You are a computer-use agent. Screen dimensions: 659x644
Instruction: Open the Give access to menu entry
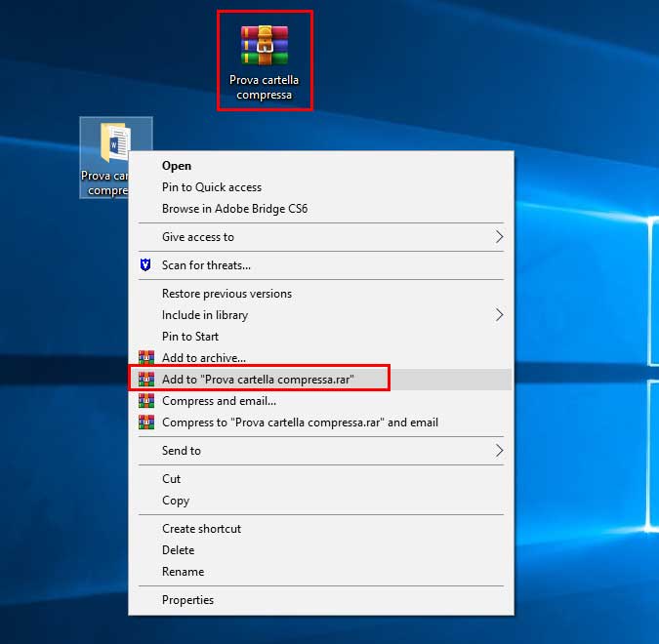point(321,236)
